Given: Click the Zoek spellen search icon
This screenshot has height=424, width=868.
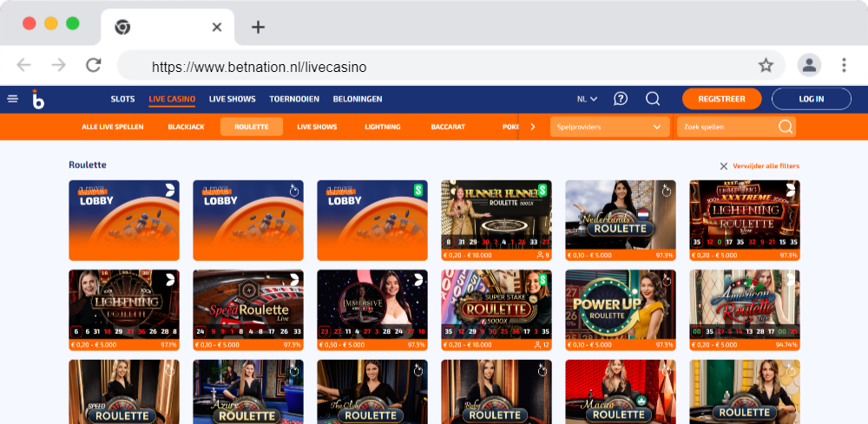Looking at the screenshot, I should tap(786, 127).
